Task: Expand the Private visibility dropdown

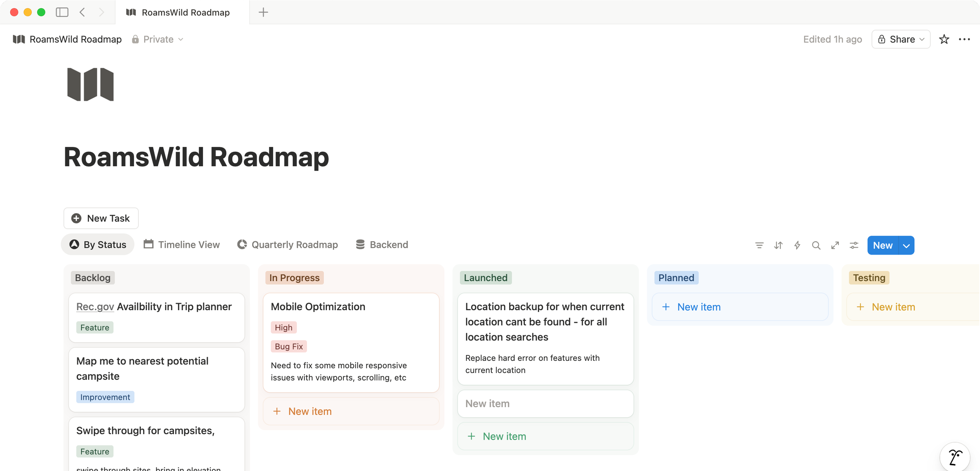Action: (x=158, y=39)
